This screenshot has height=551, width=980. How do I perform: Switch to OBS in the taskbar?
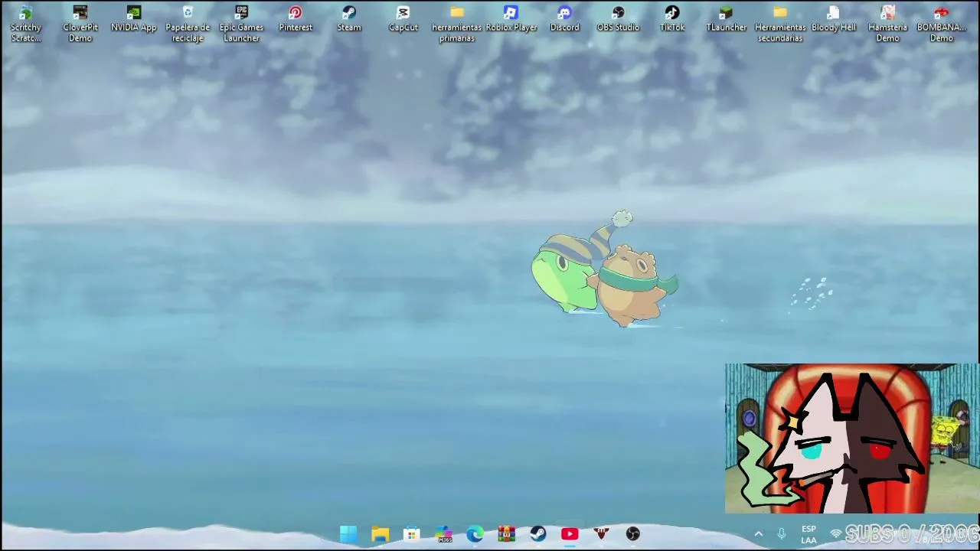coord(632,533)
